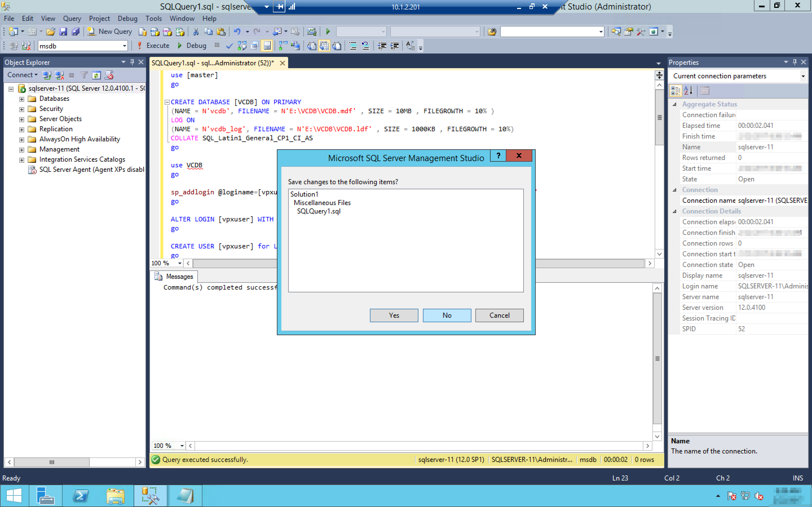
Task: Open PowerShell from the taskbar
Action: pos(81,496)
